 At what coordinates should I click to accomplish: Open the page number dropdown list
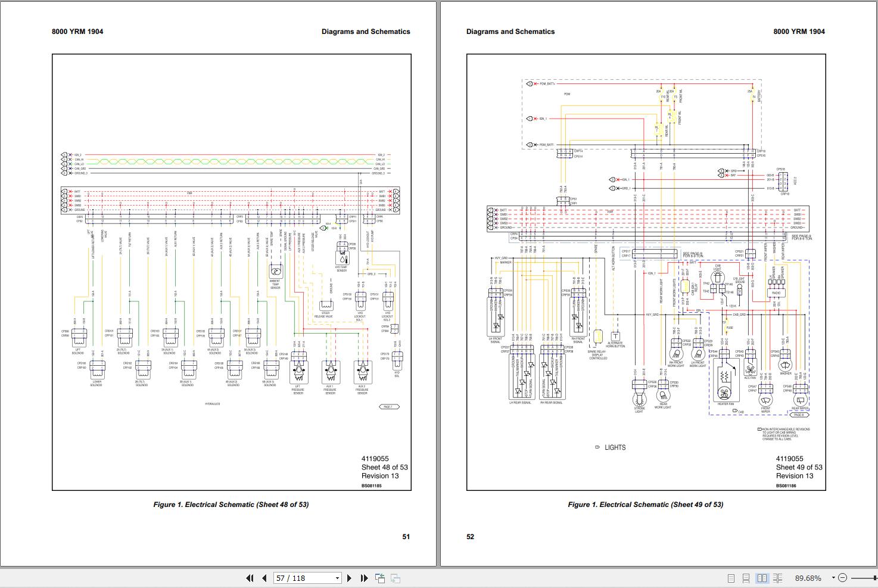(337, 578)
